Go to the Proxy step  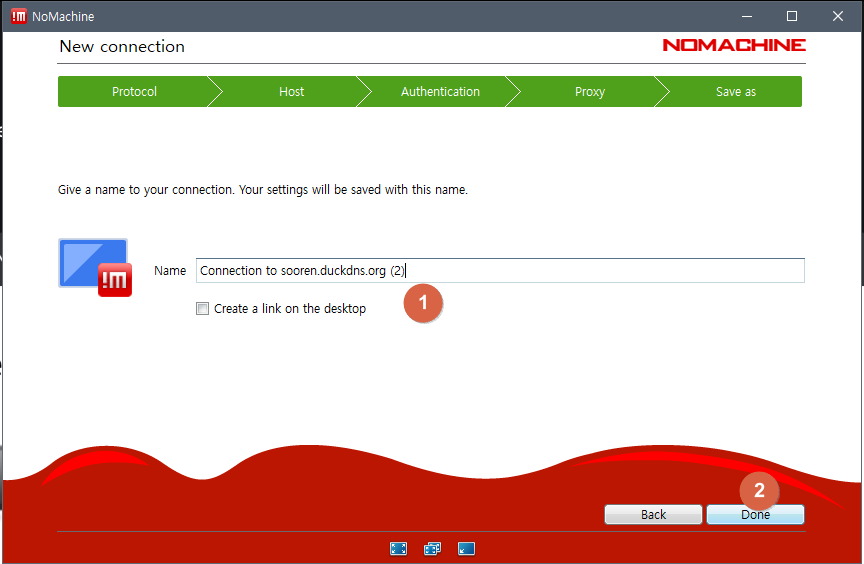click(590, 91)
